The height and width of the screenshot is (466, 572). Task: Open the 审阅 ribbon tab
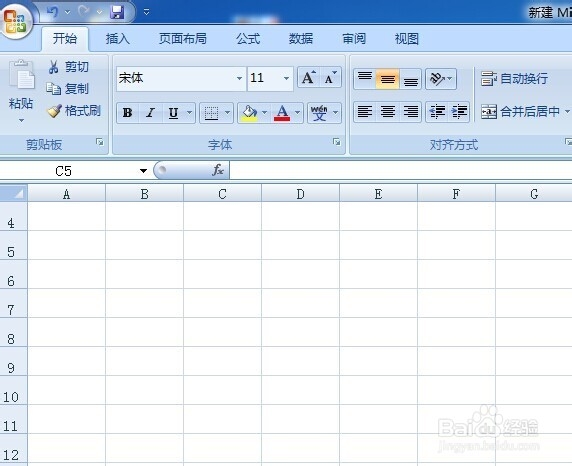pos(354,38)
